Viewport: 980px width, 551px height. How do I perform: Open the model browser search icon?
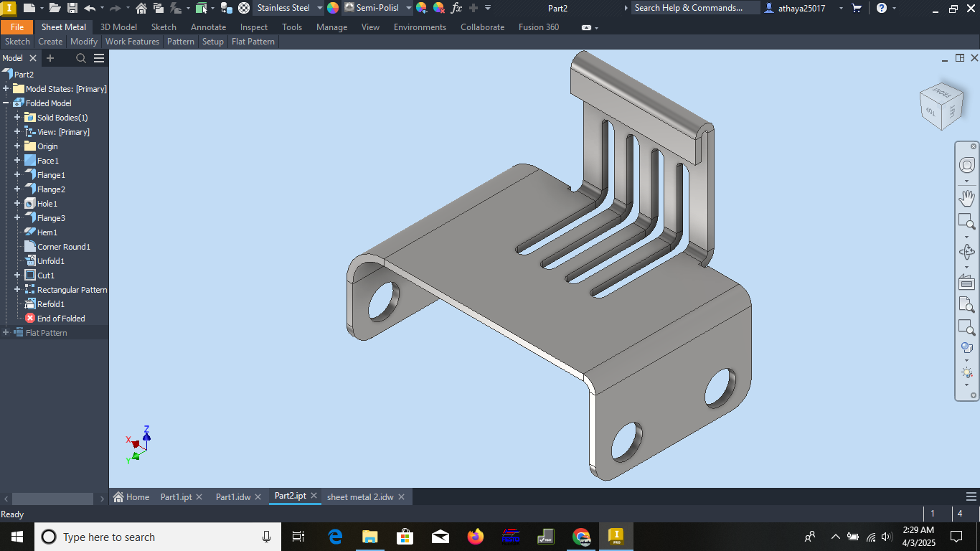pos(81,58)
